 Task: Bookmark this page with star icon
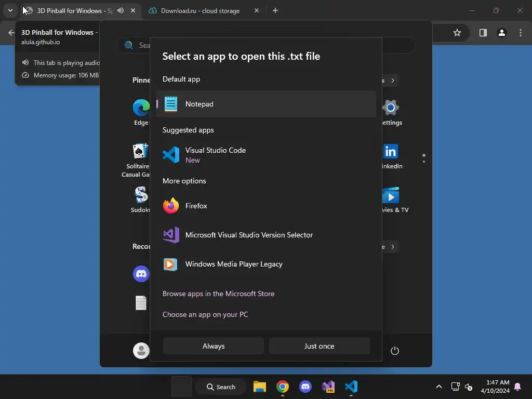[457, 33]
